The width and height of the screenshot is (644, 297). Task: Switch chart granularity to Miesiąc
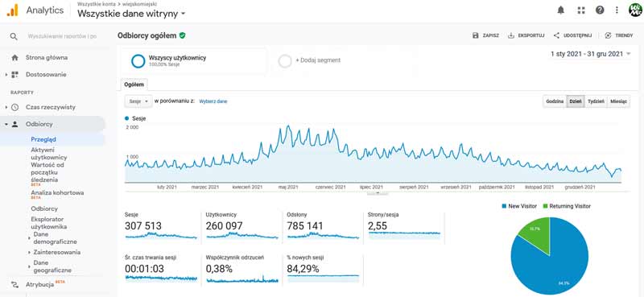(x=618, y=101)
